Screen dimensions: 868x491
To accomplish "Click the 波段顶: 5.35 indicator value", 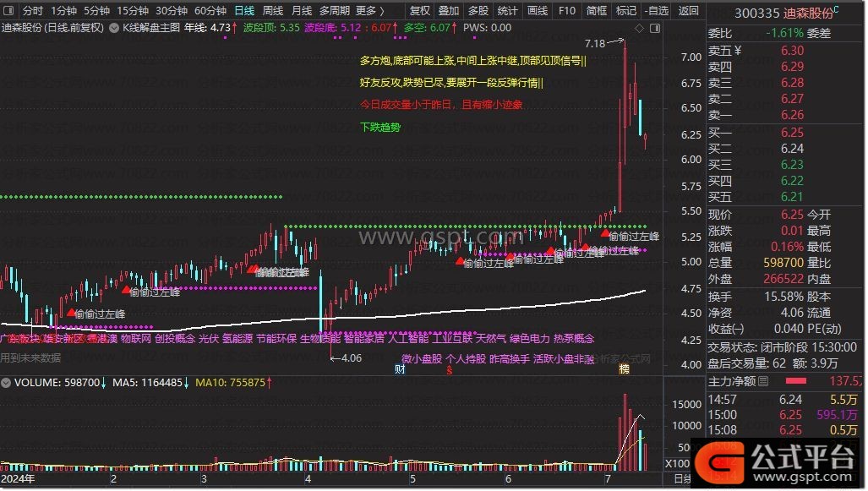I will 271,28.
